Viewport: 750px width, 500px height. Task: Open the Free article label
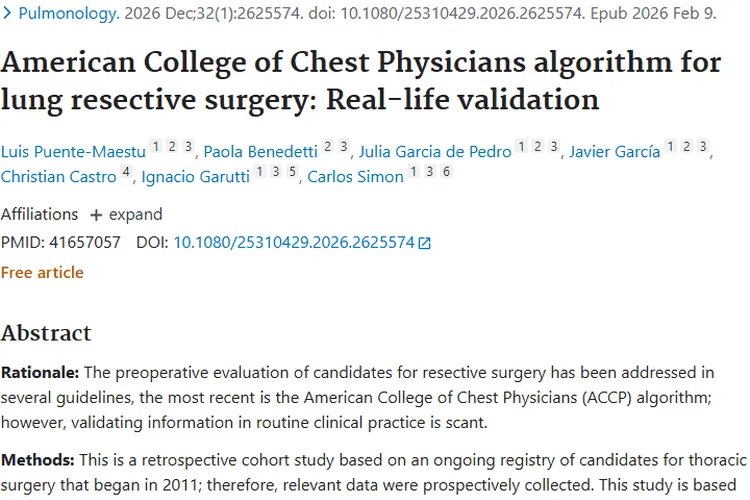pyautogui.click(x=42, y=272)
